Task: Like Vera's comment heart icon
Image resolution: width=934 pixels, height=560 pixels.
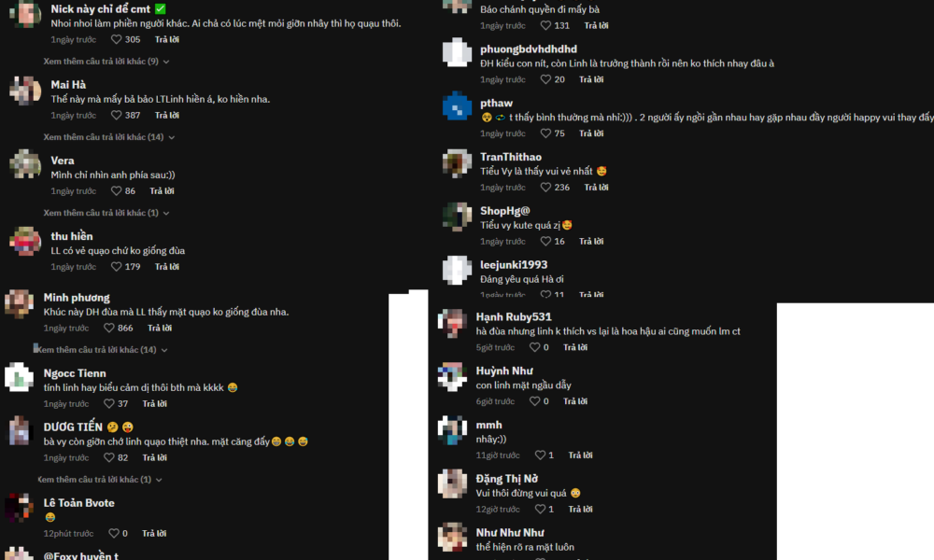Action: coord(116,191)
